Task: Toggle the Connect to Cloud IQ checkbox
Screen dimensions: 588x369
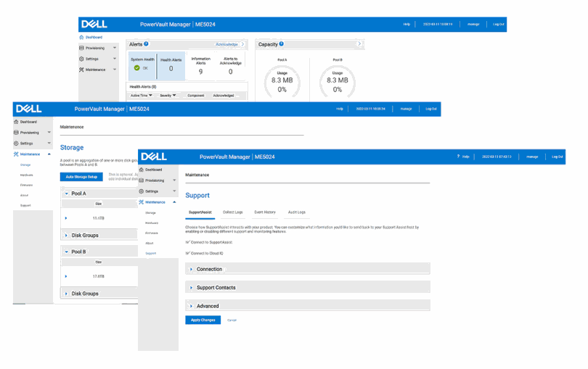Action: (x=187, y=253)
